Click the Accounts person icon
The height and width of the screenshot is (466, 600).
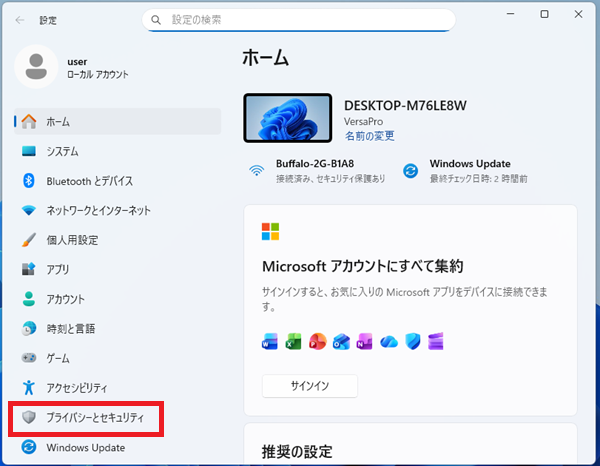(x=29, y=299)
